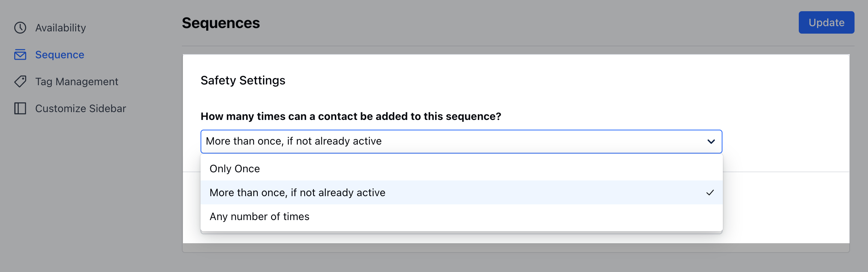This screenshot has width=868, height=272.
Task: Save changes with the Update button
Action: pyautogui.click(x=826, y=22)
